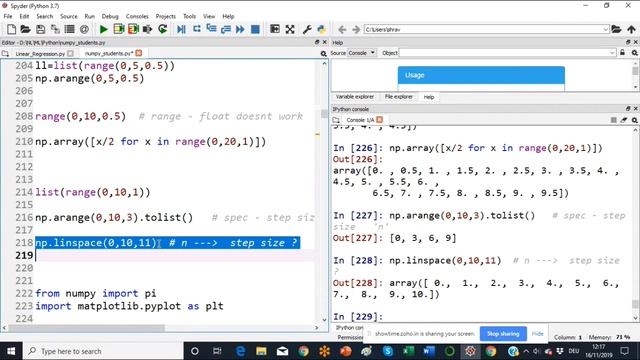Re-run last script

tap(162, 29)
